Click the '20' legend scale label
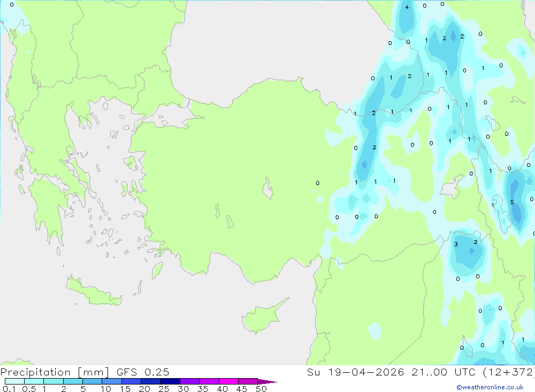 pyautogui.click(x=144, y=389)
